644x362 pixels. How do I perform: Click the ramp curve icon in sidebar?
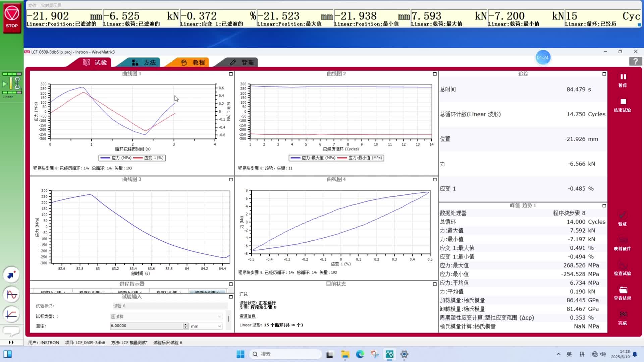(11, 314)
